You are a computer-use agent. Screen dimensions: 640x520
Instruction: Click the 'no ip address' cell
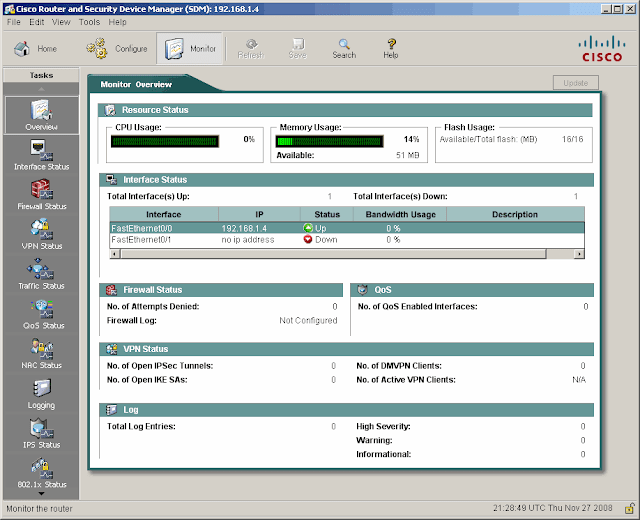[248, 240]
